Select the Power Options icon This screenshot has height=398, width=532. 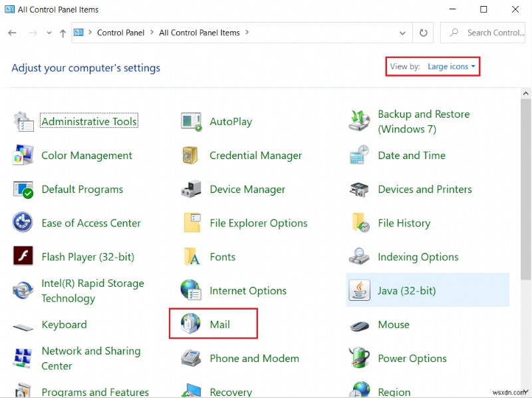[x=412, y=358]
